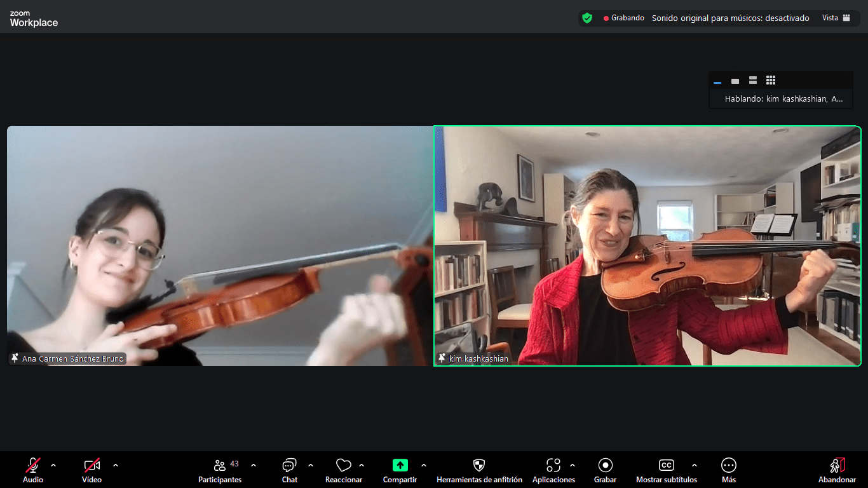Screen dimensions: 868x488
Task: Switch to gallery view layout
Action: (x=770, y=80)
